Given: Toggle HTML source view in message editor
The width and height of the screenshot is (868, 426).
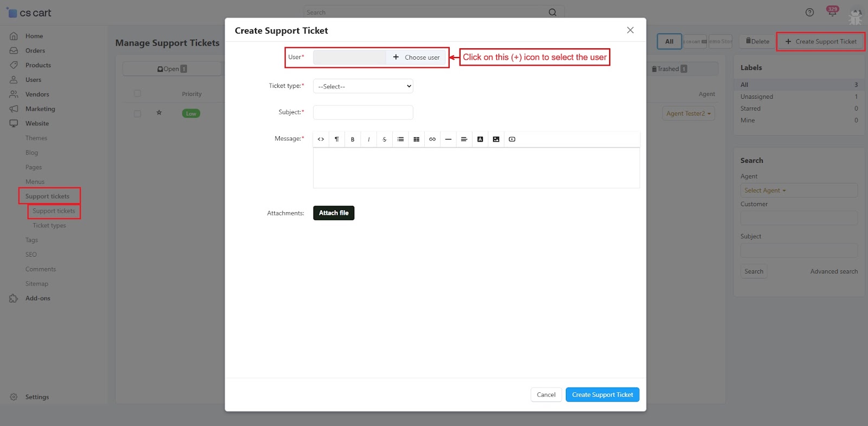Looking at the screenshot, I should [x=321, y=139].
